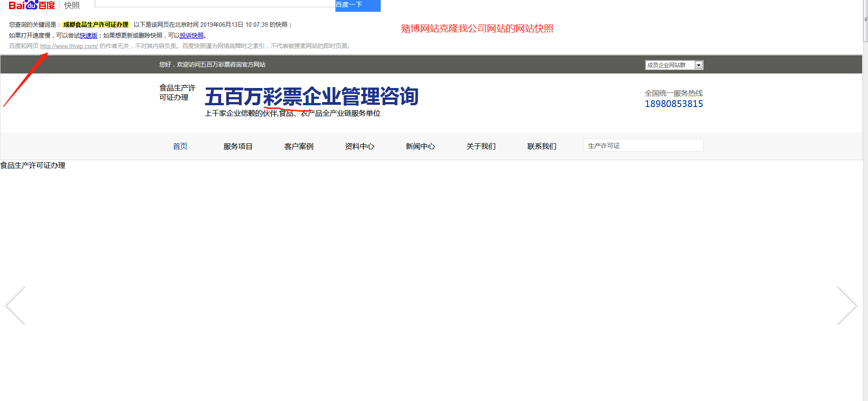Click the 五百万彩票企业管理咨询 site title
The height and width of the screenshot is (401, 868).
pyautogui.click(x=312, y=96)
